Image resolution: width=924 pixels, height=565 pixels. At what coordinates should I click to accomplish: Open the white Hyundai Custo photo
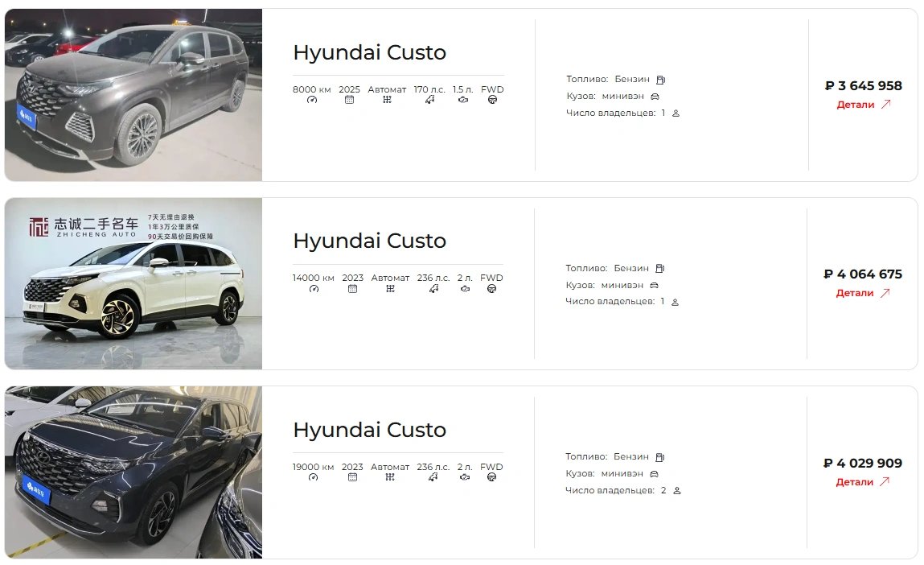(133, 283)
